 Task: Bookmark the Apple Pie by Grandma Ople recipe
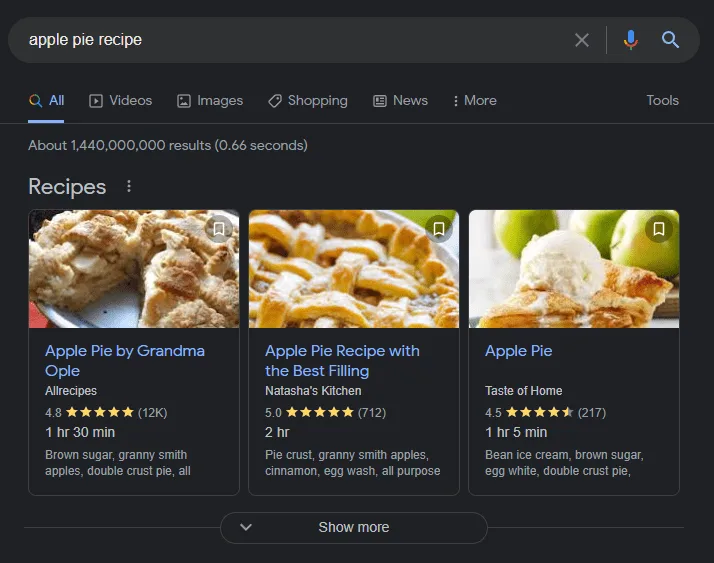click(x=219, y=229)
